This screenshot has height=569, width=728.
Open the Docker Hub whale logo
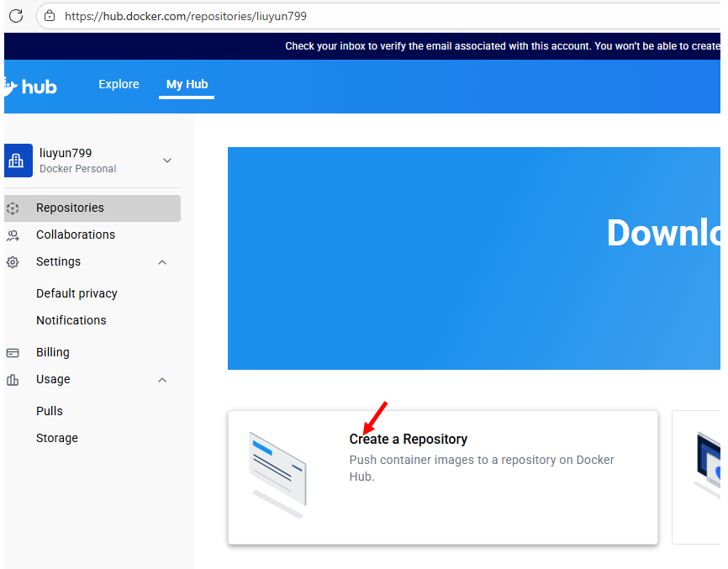30,87
